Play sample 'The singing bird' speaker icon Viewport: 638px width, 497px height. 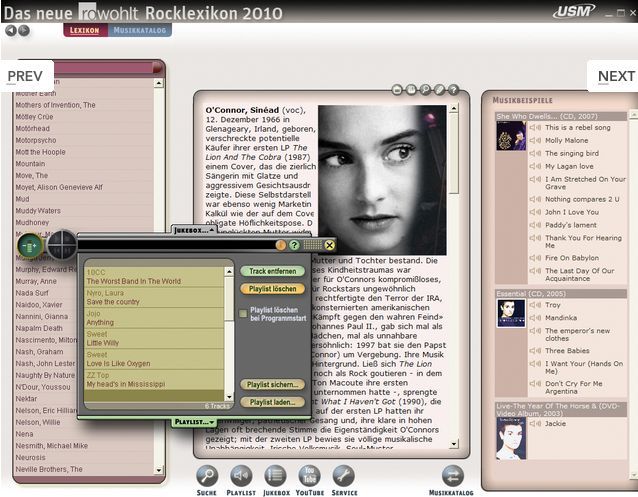tap(535, 153)
